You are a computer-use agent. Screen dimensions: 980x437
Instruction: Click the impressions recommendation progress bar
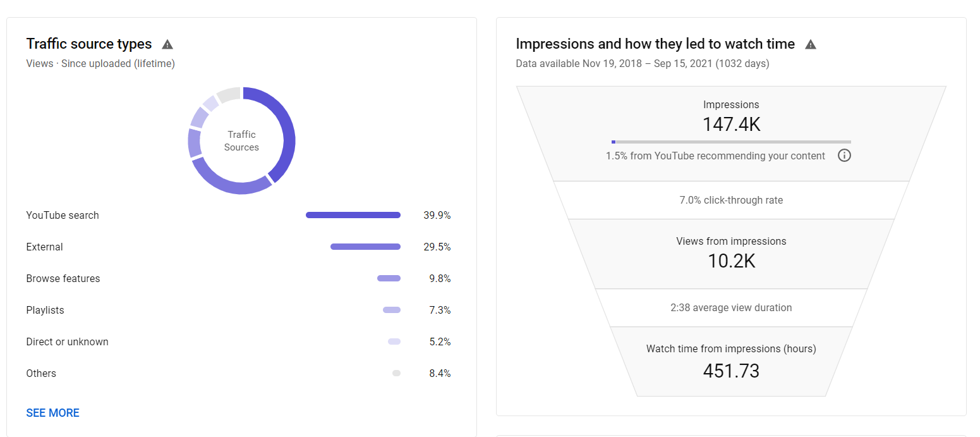tap(731, 142)
